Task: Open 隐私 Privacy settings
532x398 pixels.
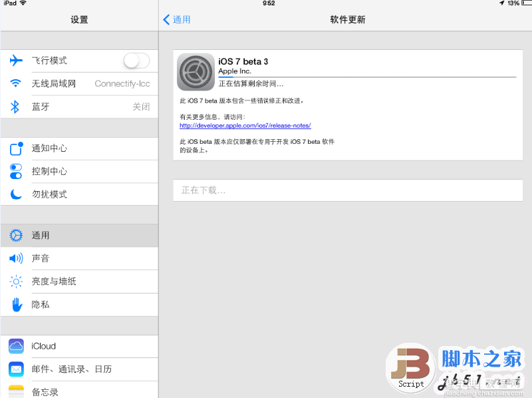Action: tap(79, 305)
